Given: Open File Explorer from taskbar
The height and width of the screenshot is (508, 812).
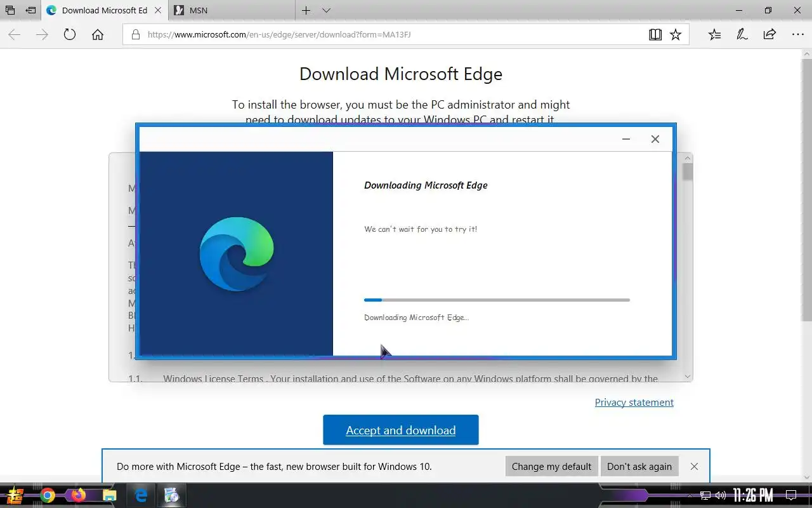Looking at the screenshot, I should (110, 495).
